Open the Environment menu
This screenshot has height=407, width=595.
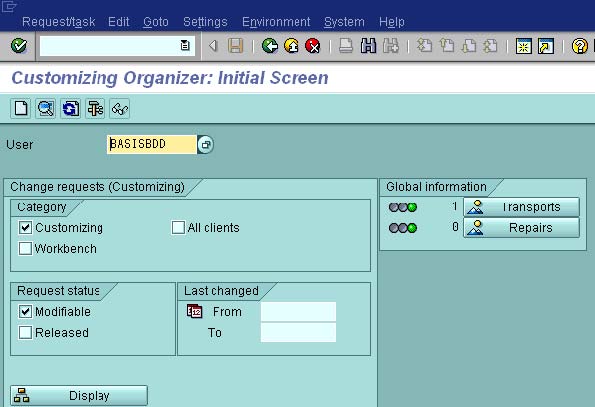pos(276,22)
